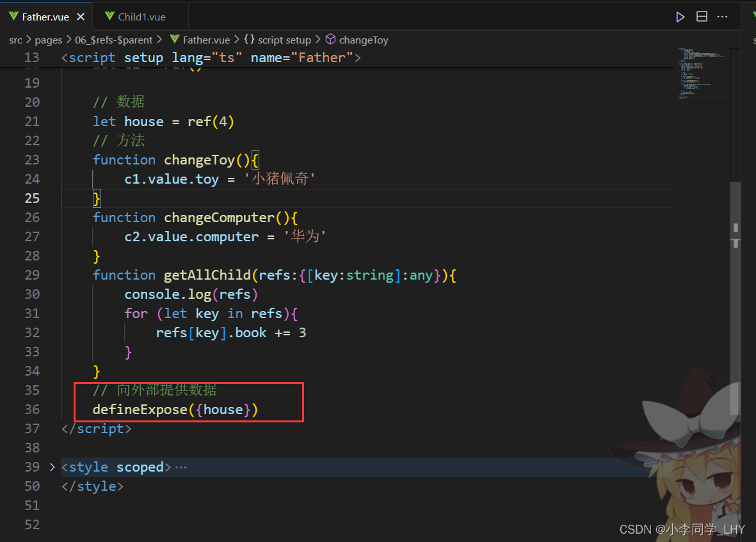Expand the folded style scoped block
756x542 pixels.
point(52,467)
